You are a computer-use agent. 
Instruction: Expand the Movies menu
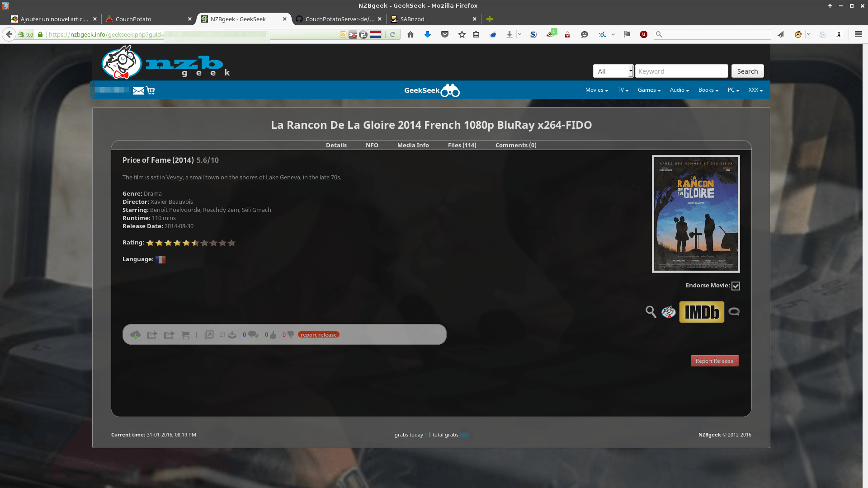(597, 90)
